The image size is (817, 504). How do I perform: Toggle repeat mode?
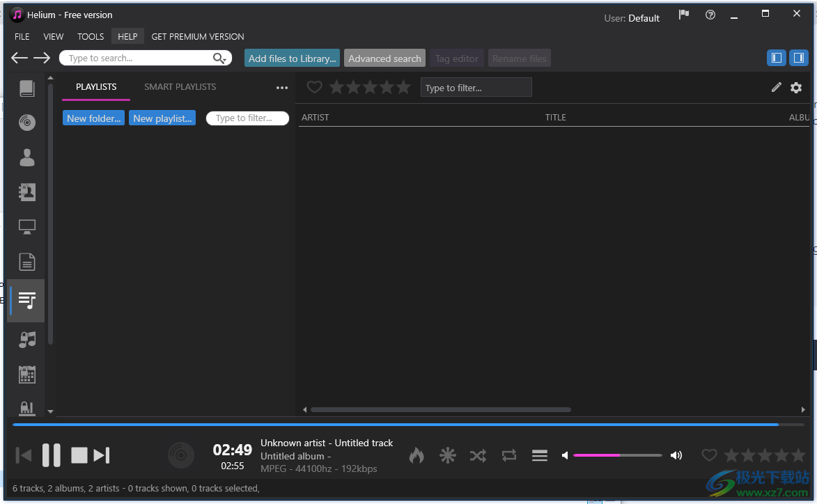pos(509,455)
